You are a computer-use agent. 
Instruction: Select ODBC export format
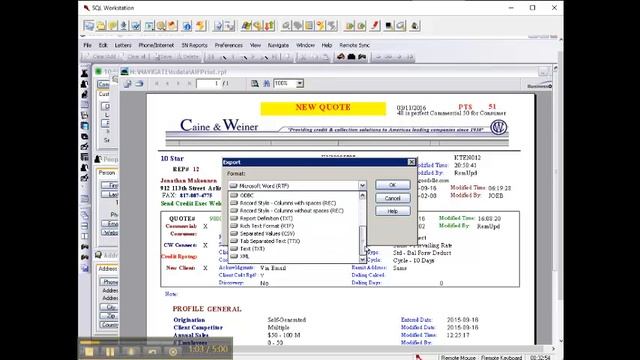point(294,196)
